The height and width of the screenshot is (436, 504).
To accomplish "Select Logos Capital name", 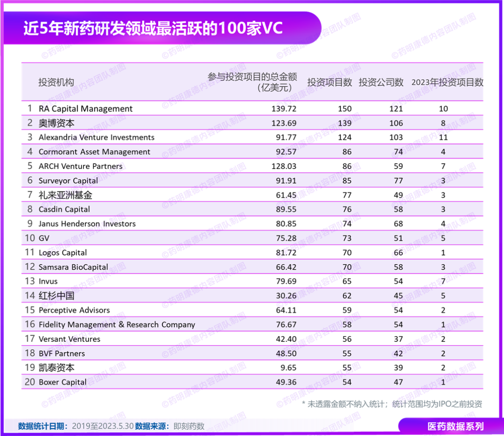I will (x=63, y=253).
